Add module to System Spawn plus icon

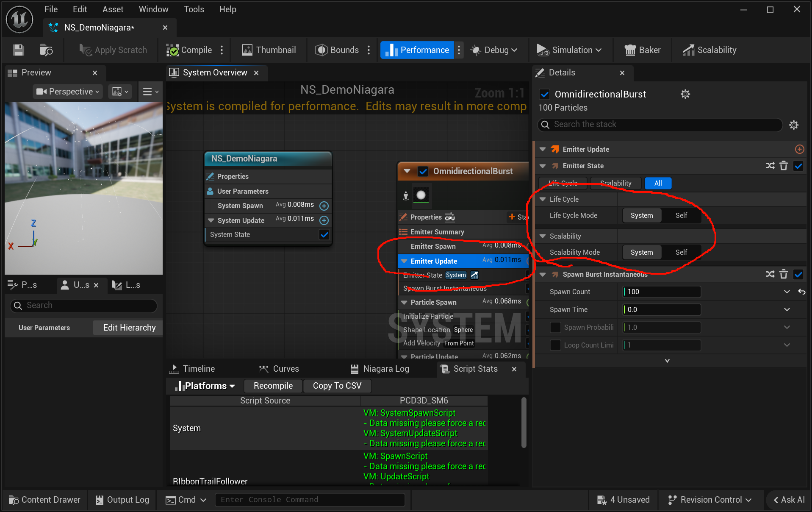pos(324,206)
